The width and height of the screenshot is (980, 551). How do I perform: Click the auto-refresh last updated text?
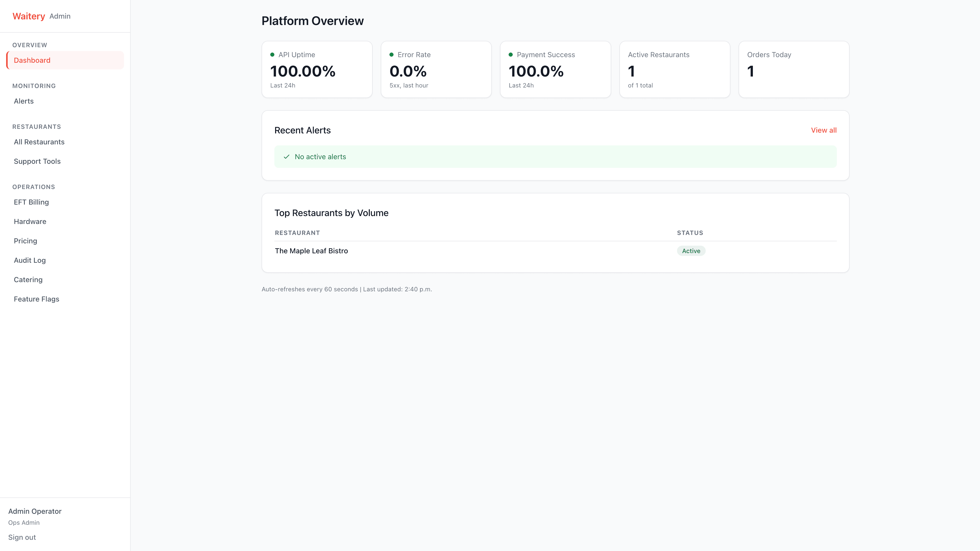click(x=347, y=289)
